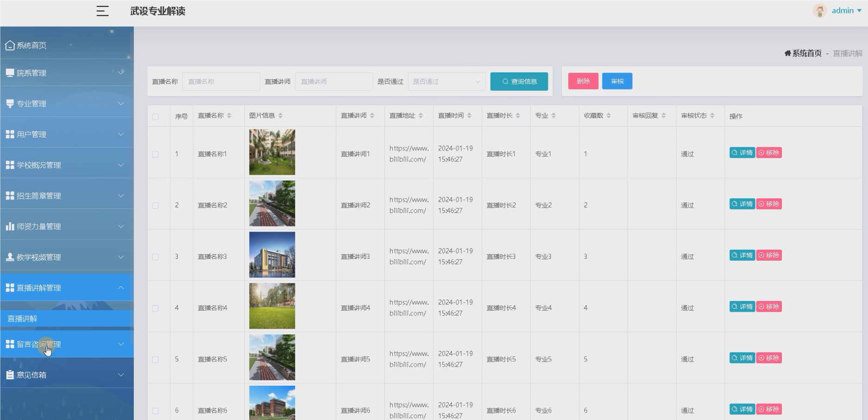
Task: Open 师资力量管理 menu
Action: 67,226
